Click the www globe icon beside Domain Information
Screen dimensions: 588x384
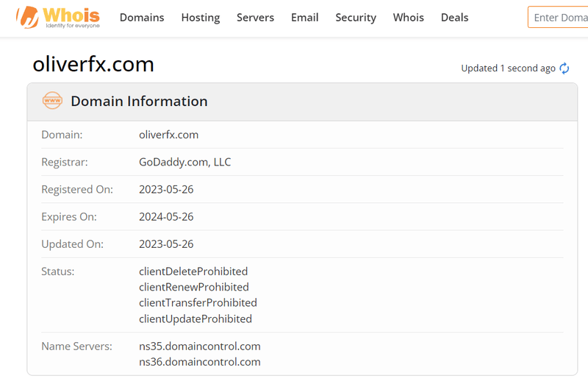[x=52, y=101]
